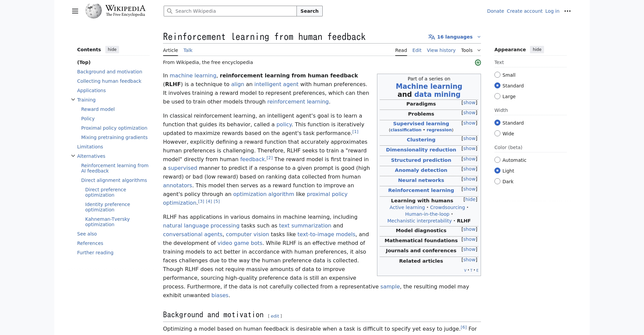Hide the Contents sidebar
Image resolution: width=644 pixels, height=335 pixels.
coord(112,50)
